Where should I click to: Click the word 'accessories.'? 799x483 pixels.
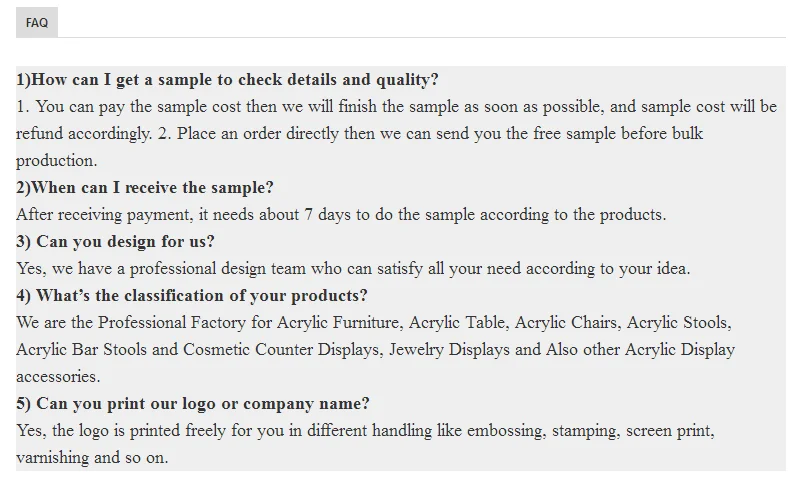[x=58, y=377]
